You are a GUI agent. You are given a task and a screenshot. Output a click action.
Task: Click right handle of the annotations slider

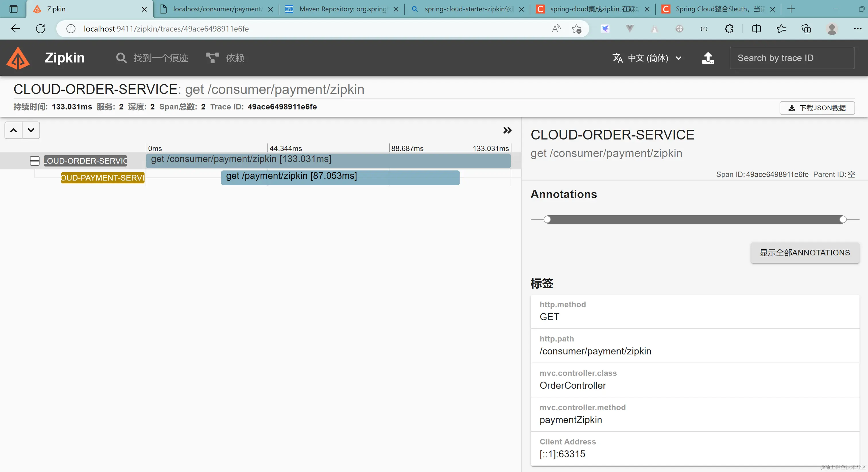pyautogui.click(x=843, y=220)
